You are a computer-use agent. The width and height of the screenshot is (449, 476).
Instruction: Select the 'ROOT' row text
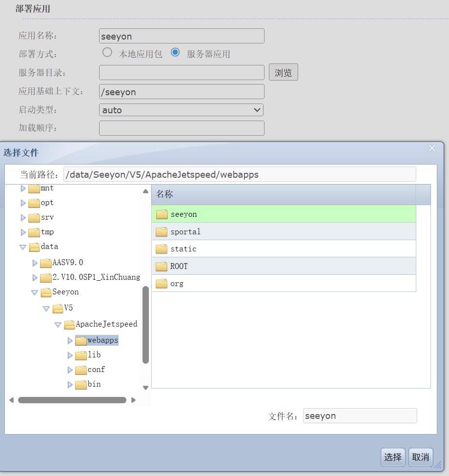click(x=179, y=266)
